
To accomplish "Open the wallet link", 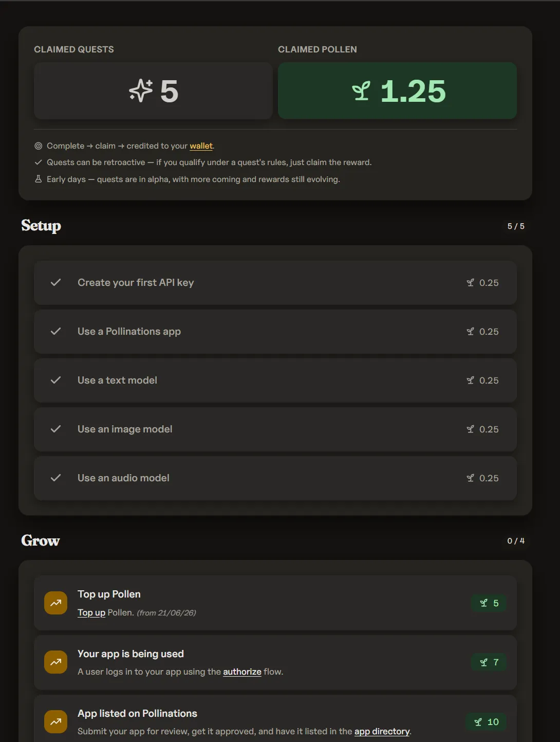I will [201, 146].
